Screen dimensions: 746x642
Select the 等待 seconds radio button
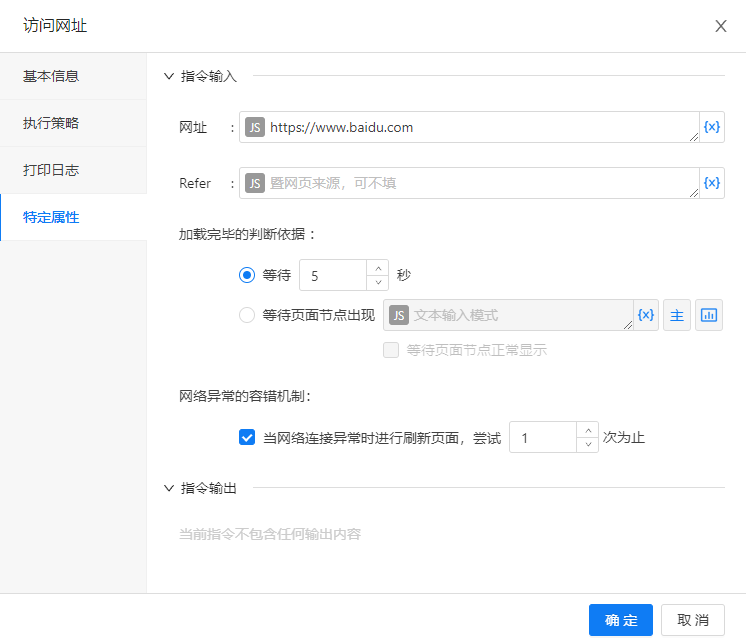pos(247,275)
